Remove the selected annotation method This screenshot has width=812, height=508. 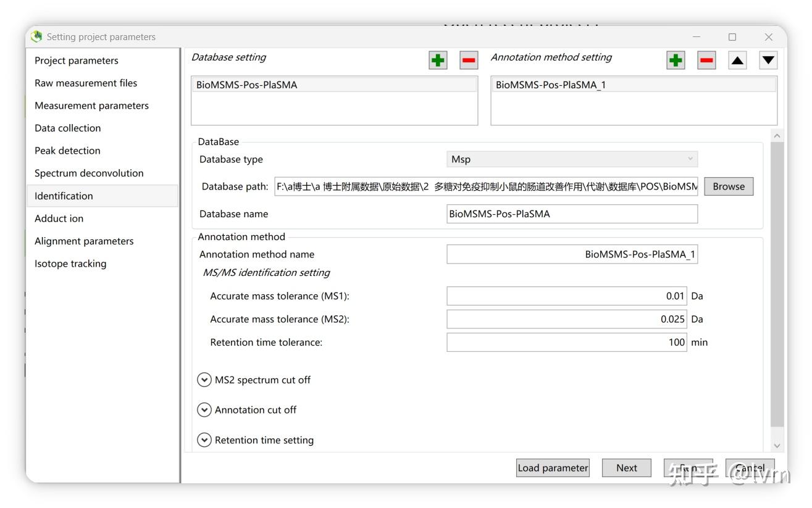coord(706,60)
